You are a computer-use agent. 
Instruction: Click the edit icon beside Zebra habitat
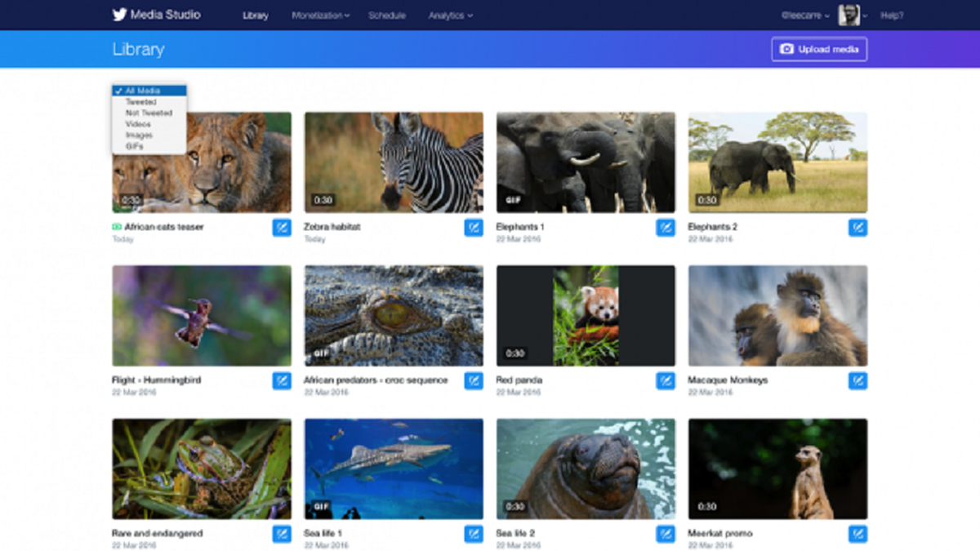474,228
